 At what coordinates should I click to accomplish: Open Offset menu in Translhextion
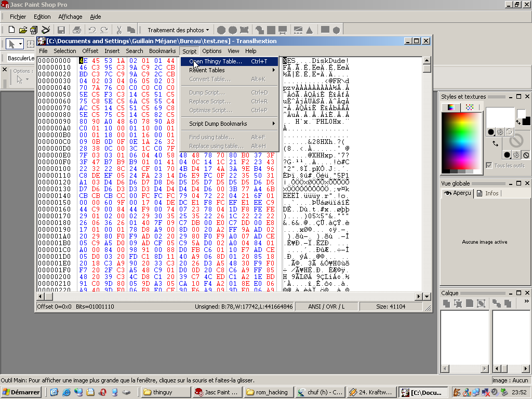(x=90, y=51)
